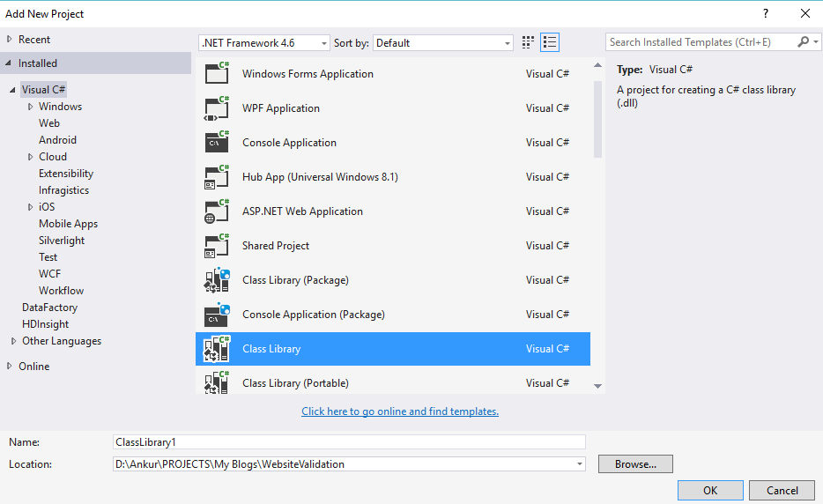Click the go online templates link
Screen dimensions: 823x504
coord(400,411)
